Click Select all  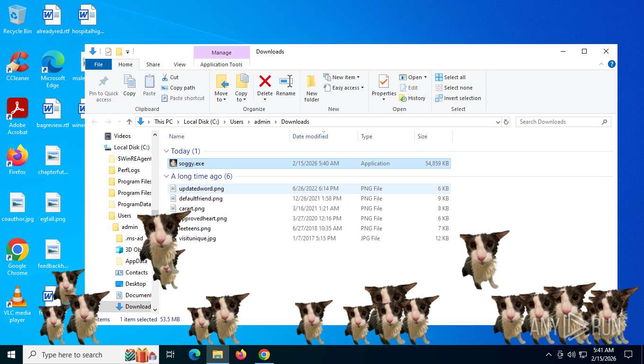[450, 77]
